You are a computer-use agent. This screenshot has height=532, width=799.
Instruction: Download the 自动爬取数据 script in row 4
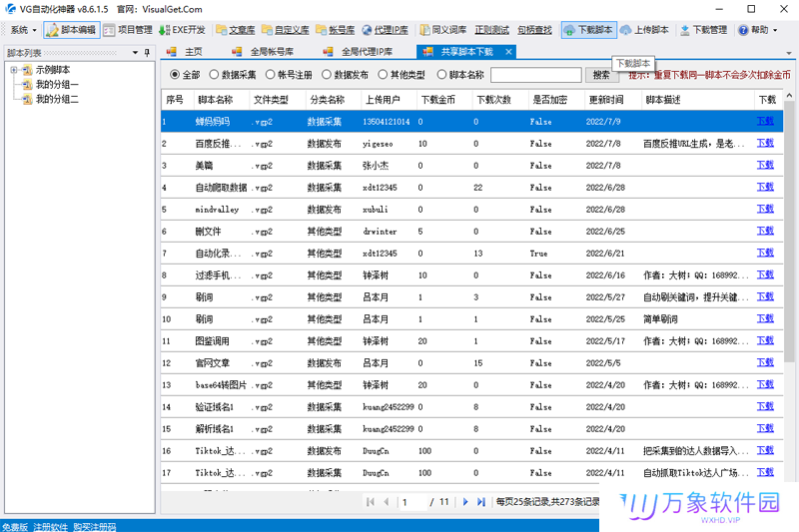(765, 187)
